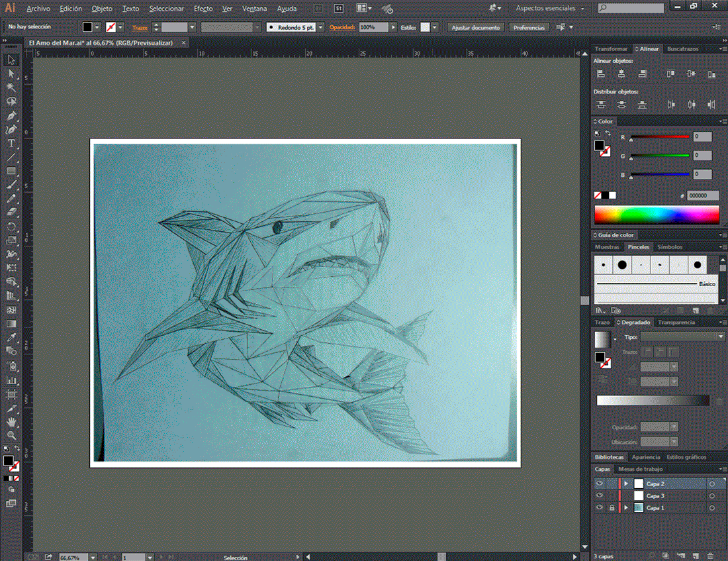The image size is (728, 561).
Task: Open the Efecto menu
Action: [x=203, y=9]
